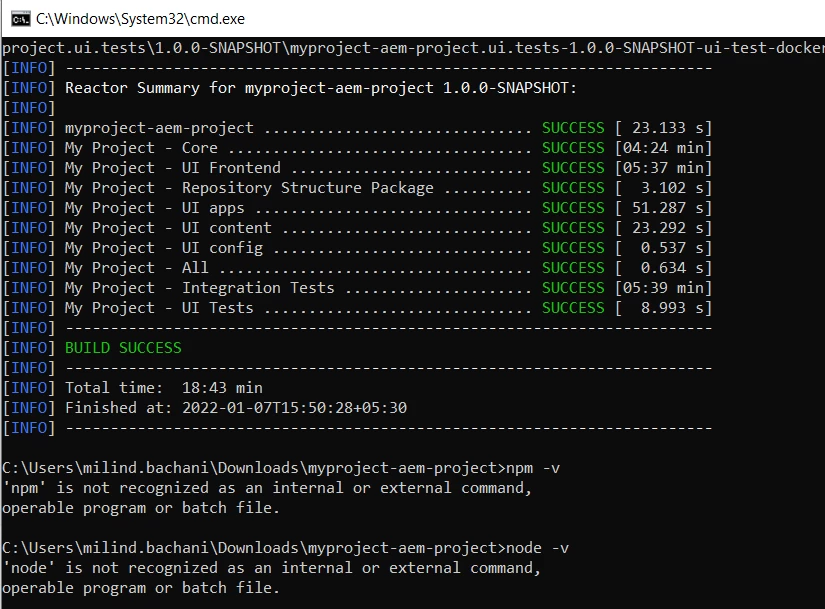Click the 'My Project - UI Tests' text

tap(159, 308)
